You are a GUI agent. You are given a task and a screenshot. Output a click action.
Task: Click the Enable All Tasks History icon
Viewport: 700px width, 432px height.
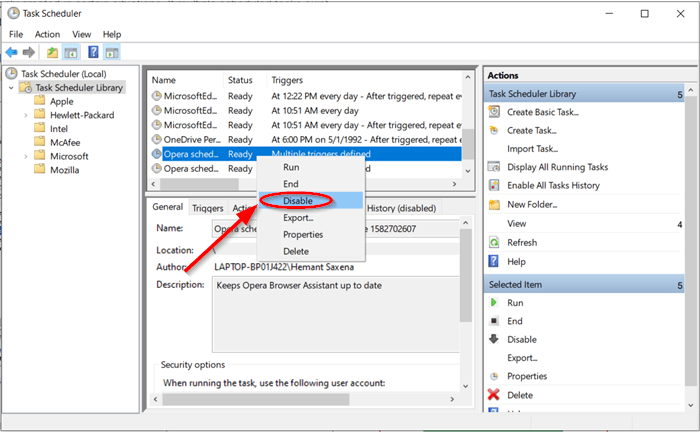tap(494, 185)
